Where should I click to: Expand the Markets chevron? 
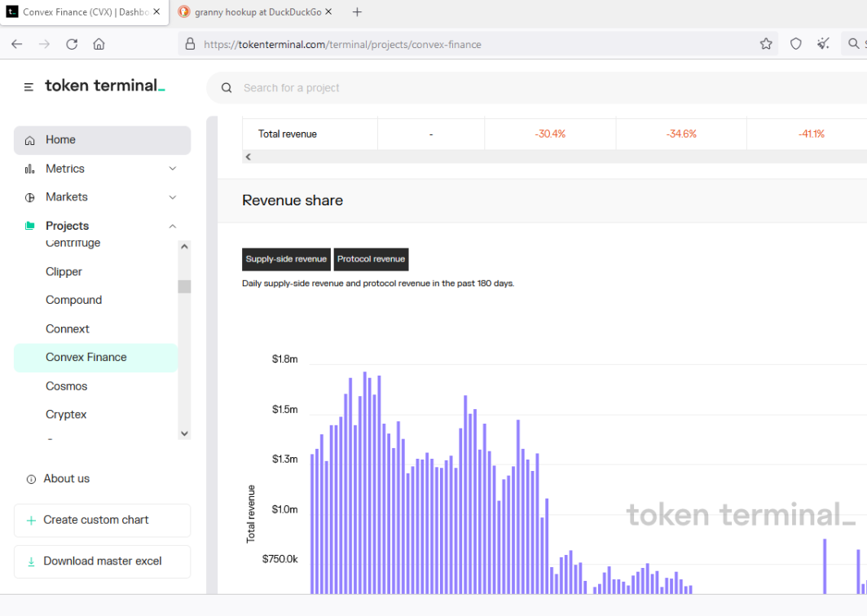[x=173, y=197]
